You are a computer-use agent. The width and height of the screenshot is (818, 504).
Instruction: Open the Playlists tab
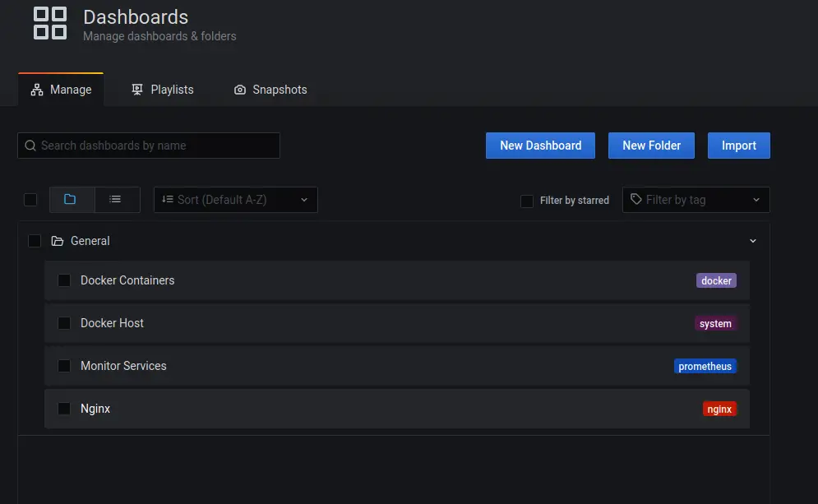[162, 90]
